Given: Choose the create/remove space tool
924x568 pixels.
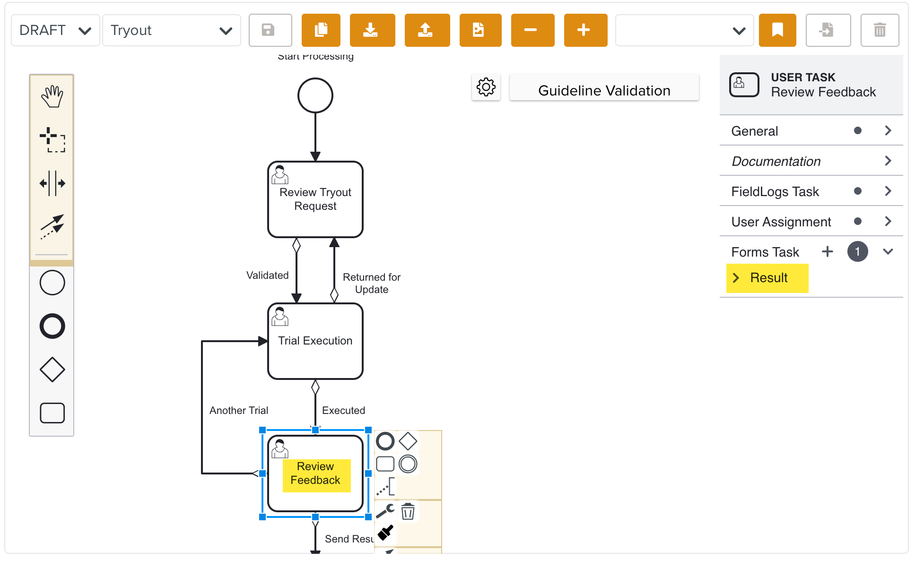Looking at the screenshot, I should 52,183.
